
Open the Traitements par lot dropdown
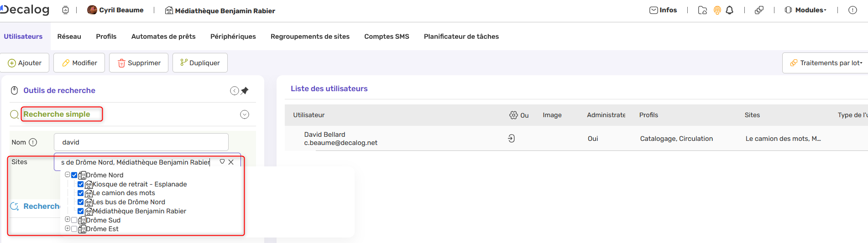click(826, 63)
